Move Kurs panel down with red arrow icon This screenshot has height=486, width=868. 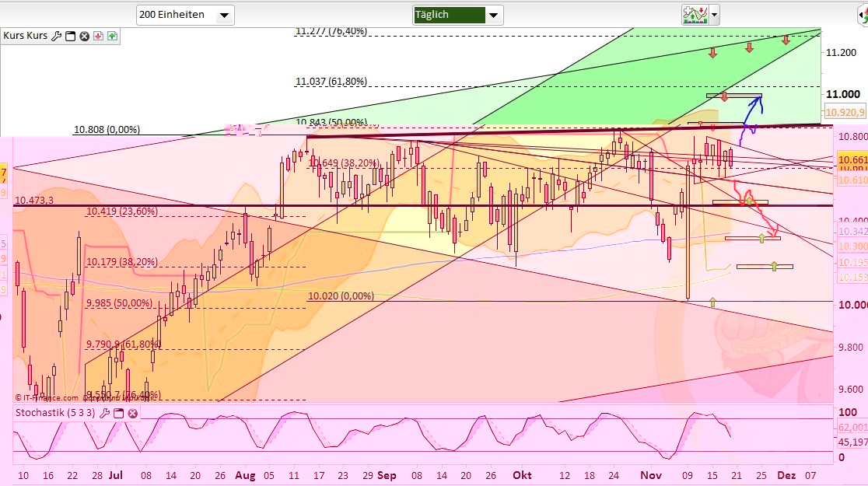point(99,36)
